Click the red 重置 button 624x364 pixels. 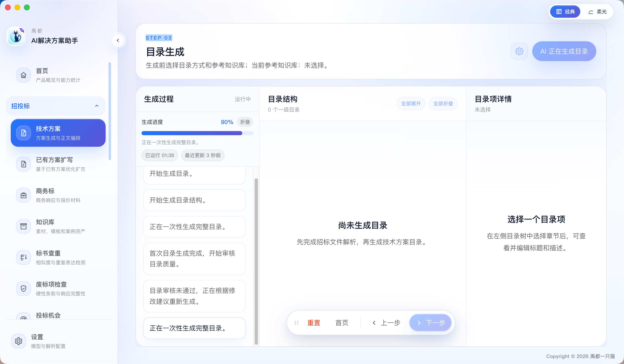pos(314,323)
